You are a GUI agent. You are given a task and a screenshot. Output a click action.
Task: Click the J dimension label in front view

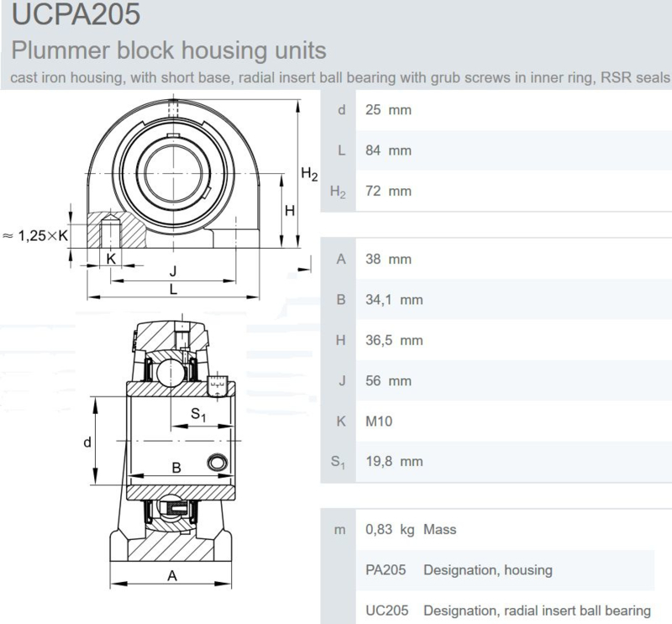[x=172, y=270]
